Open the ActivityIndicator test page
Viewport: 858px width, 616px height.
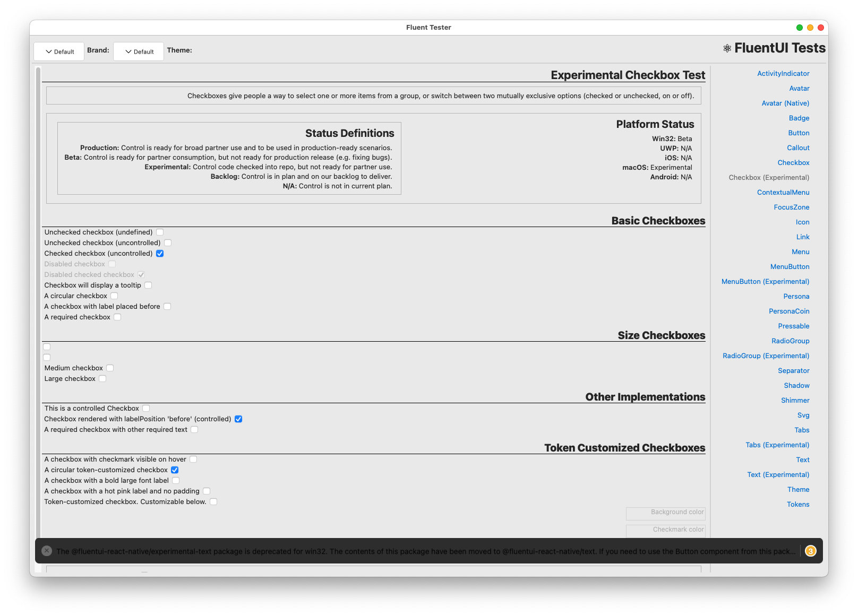[x=783, y=73]
